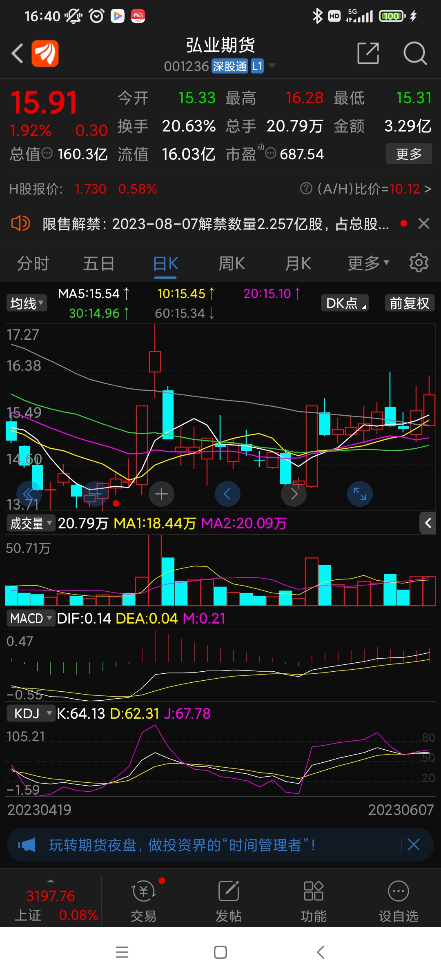Tap the 60:15.34 moving average value
The image size is (441, 980).
185,313
